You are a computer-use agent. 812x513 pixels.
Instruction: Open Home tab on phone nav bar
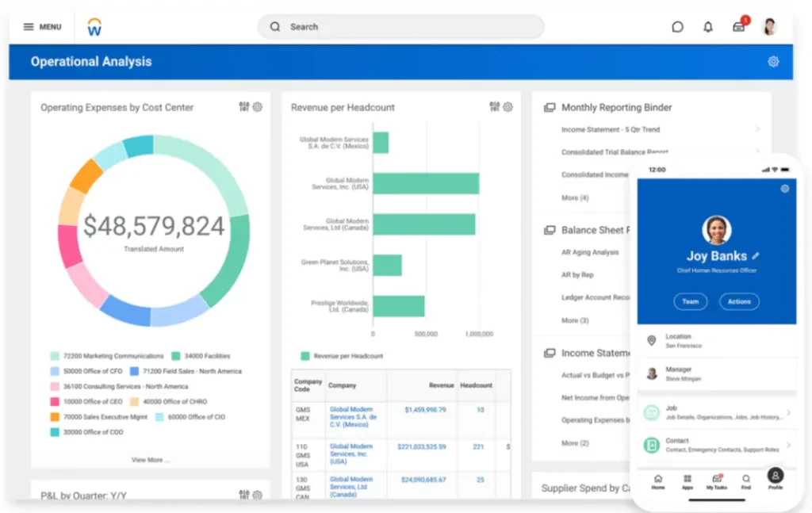click(658, 482)
